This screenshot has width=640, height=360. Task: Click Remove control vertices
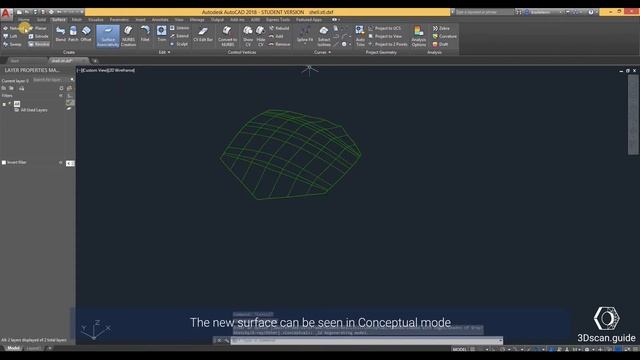coord(280,44)
